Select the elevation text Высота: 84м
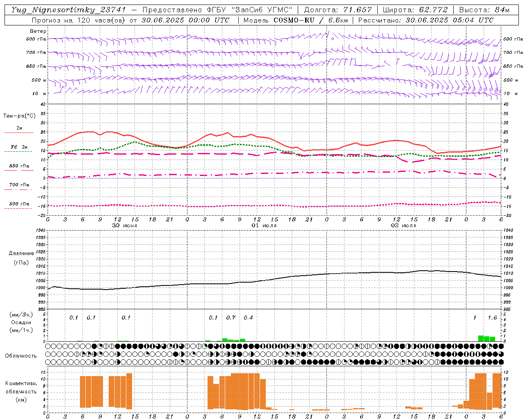The height and width of the screenshot is (420, 525). [x=484, y=10]
